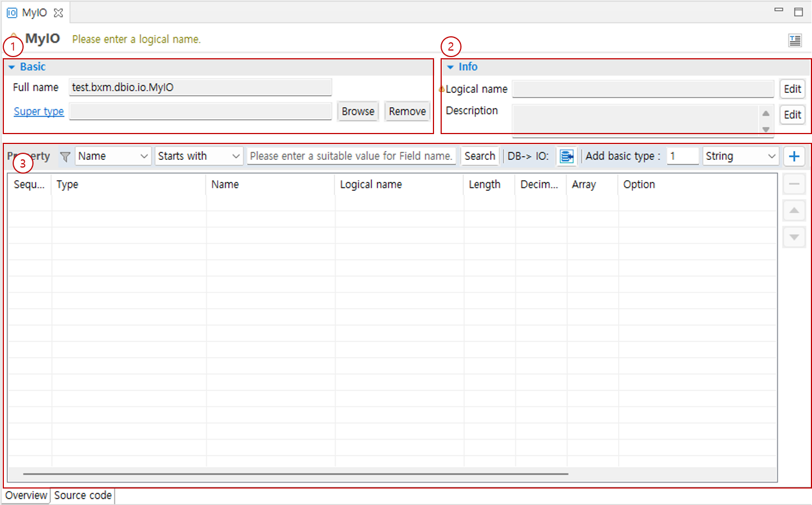Click the filter funnel icon
The height and width of the screenshot is (505, 812).
(x=65, y=157)
